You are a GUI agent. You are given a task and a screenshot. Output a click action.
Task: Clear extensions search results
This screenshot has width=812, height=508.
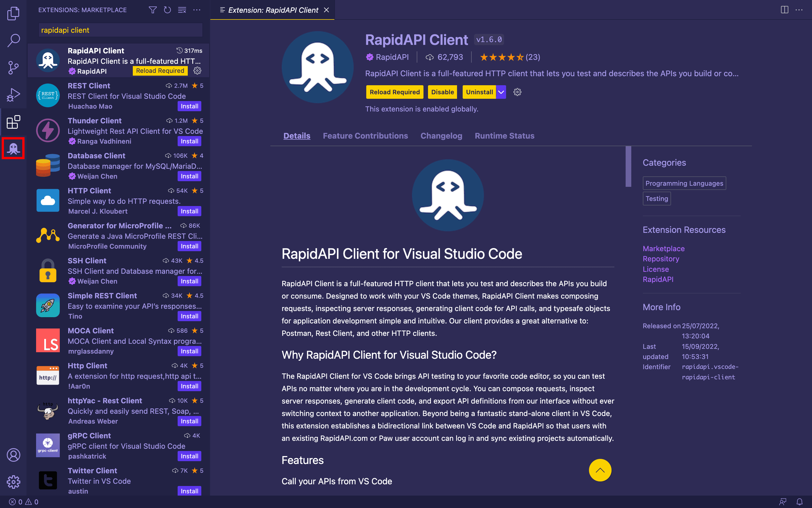tap(182, 10)
